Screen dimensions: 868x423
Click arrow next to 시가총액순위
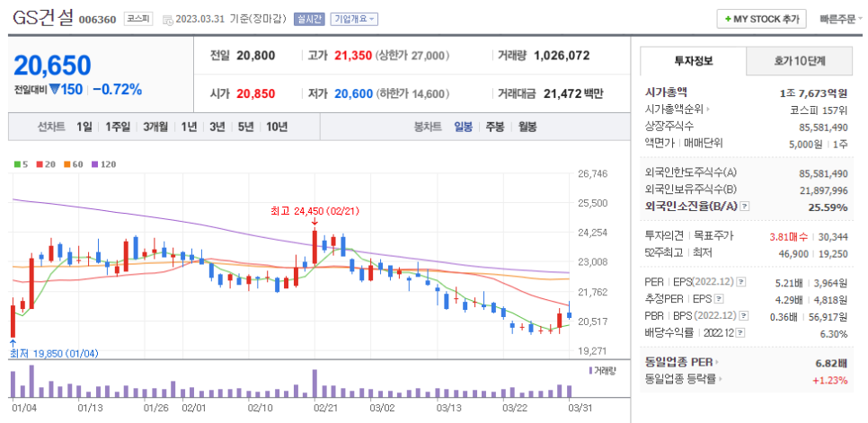pyautogui.click(x=707, y=110)
